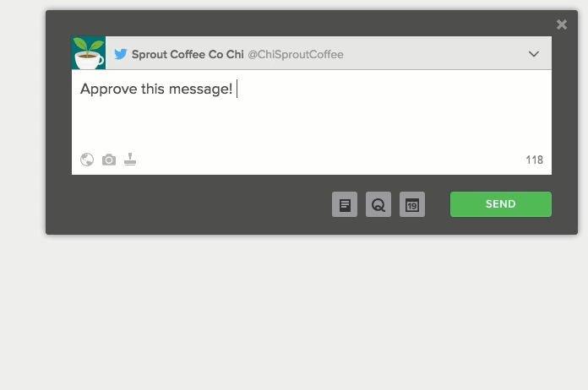Close the compose dialog

point(561,24)
